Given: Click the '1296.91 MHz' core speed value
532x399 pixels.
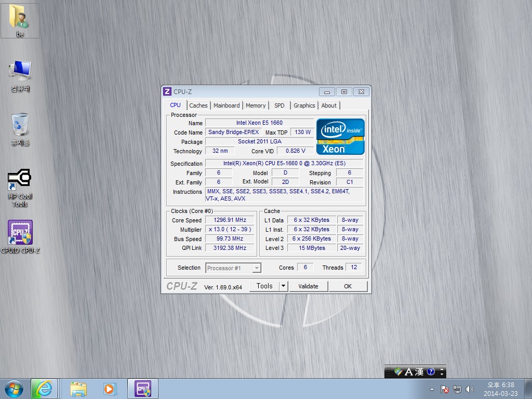Looking at the screenshot, I should click(x=230, y=220).
